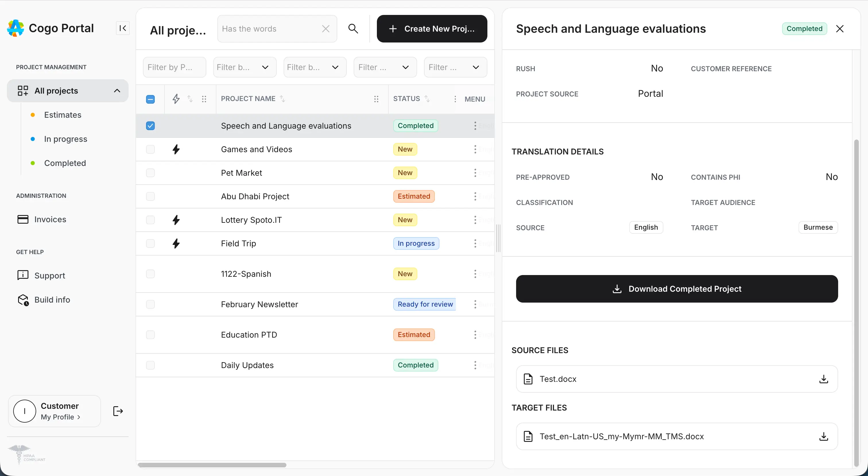Open Build info in the sidebar

[52, 300]
